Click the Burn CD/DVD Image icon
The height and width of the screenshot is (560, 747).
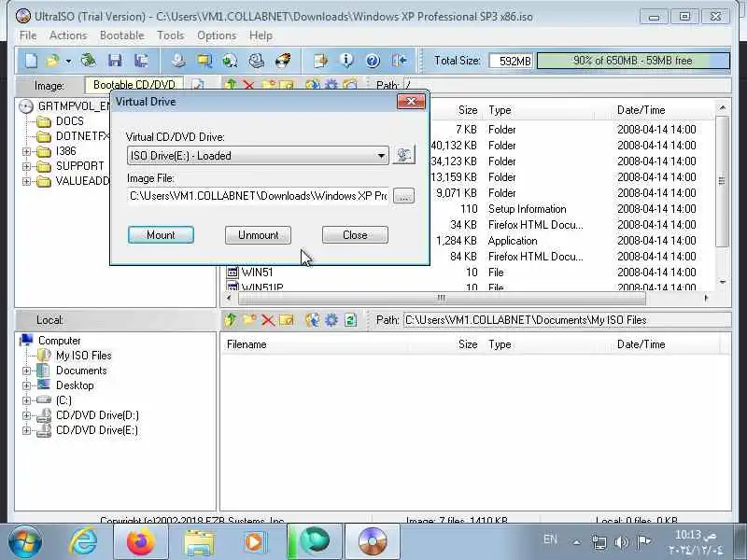283,61
